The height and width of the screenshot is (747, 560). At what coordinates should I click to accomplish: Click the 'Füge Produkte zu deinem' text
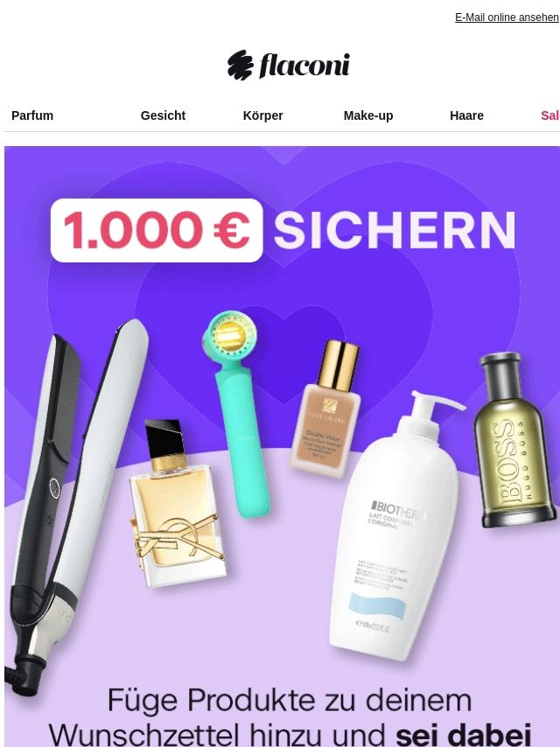coord(290,701)
